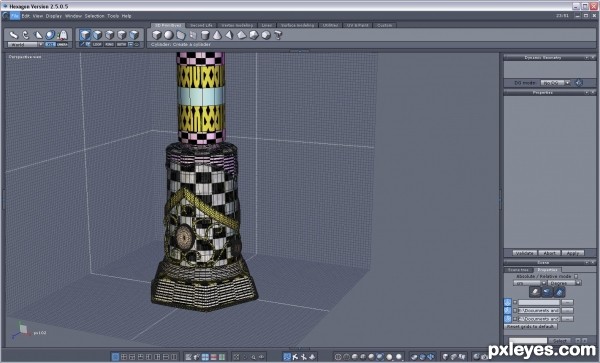The height and width of the screenshot is (363, 600).
Task: Select the Select Objects mode cube
Action: [85, 35]
